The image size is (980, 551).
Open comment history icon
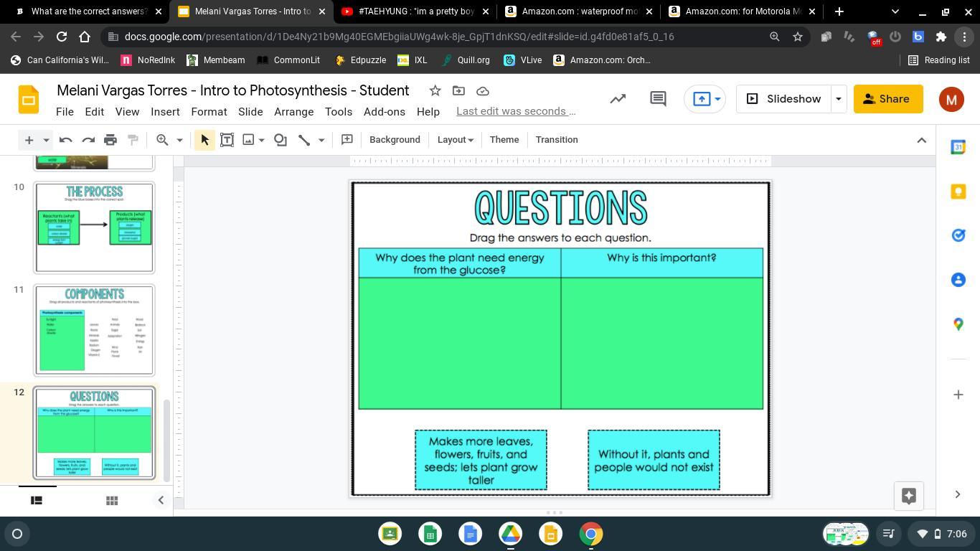[658, 99]
